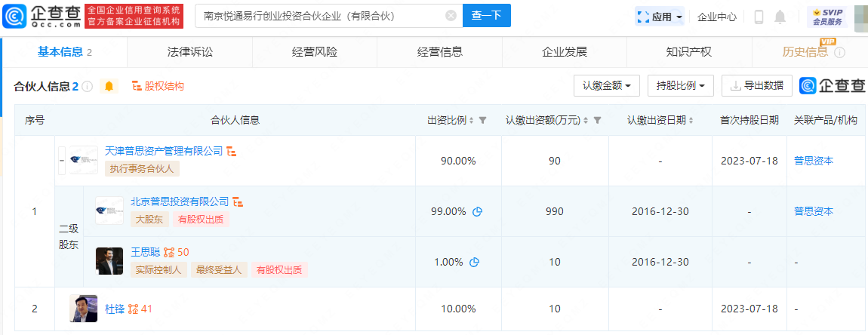Click pie chart icon beside 99.00%

pos(477,211)
